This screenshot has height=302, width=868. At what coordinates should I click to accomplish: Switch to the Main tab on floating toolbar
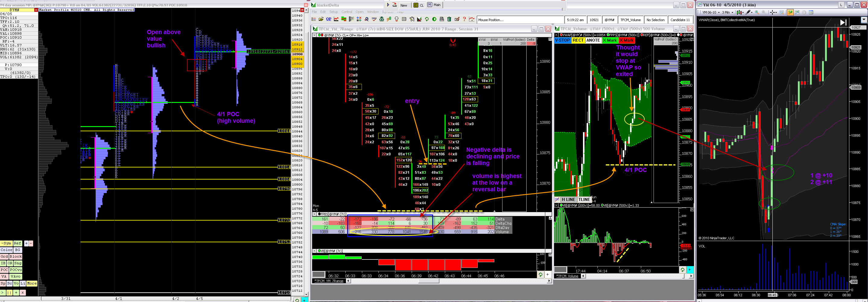[x=434, y=5]
